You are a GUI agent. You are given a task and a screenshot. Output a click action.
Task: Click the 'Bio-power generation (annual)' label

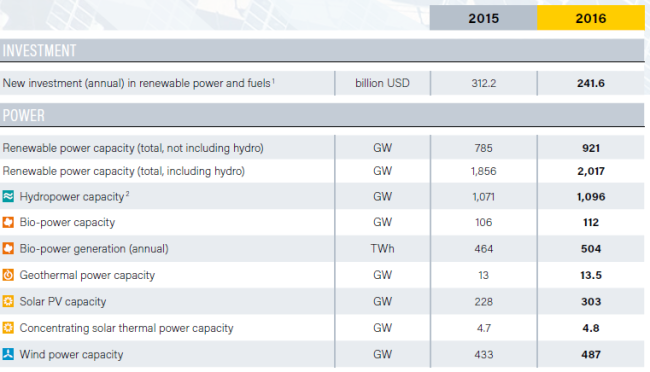click(x=94, y=248)
